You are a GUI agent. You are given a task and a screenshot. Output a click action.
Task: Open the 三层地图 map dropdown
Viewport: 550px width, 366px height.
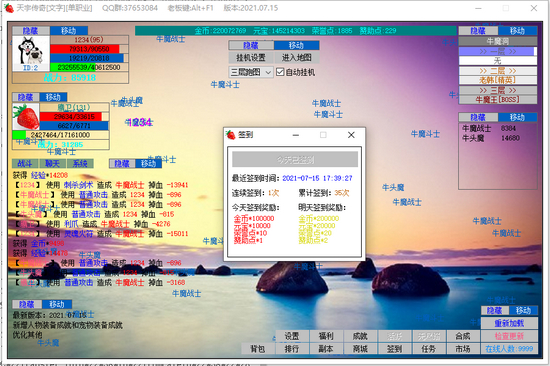pyautogui.click(x=251, y=72)
